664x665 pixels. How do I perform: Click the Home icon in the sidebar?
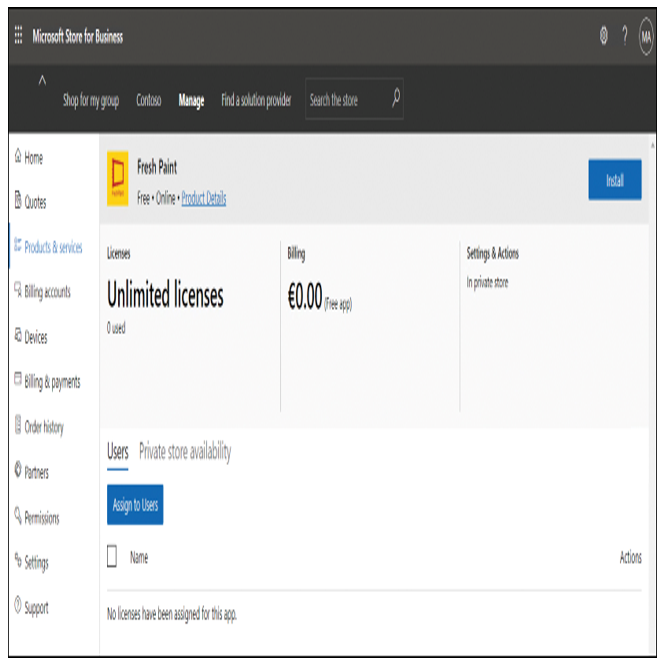tap(18, 156)
